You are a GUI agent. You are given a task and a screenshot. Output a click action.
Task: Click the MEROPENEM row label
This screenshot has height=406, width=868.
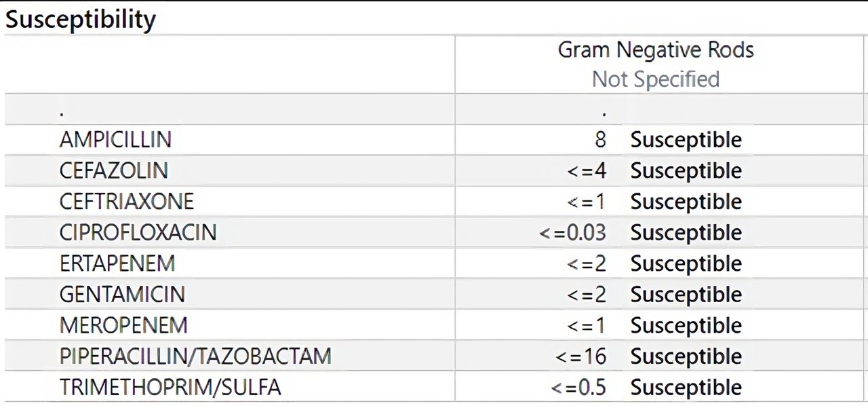[x=123, y=325]
